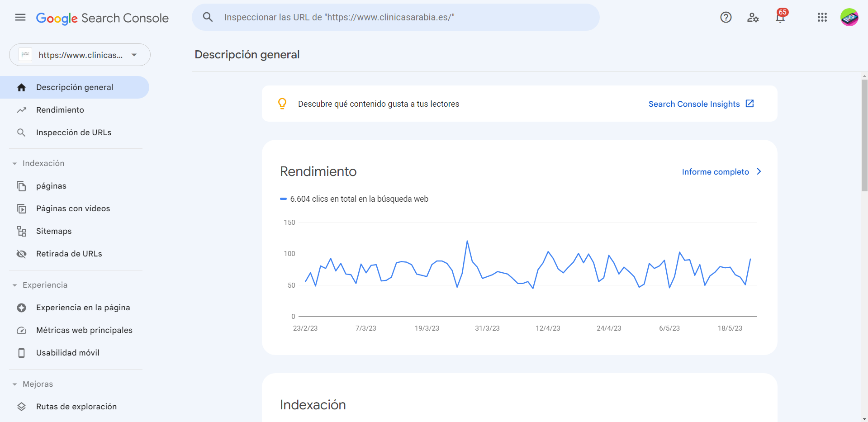
Task: Open Usabilidad móvil report
Action: point(75,353)
